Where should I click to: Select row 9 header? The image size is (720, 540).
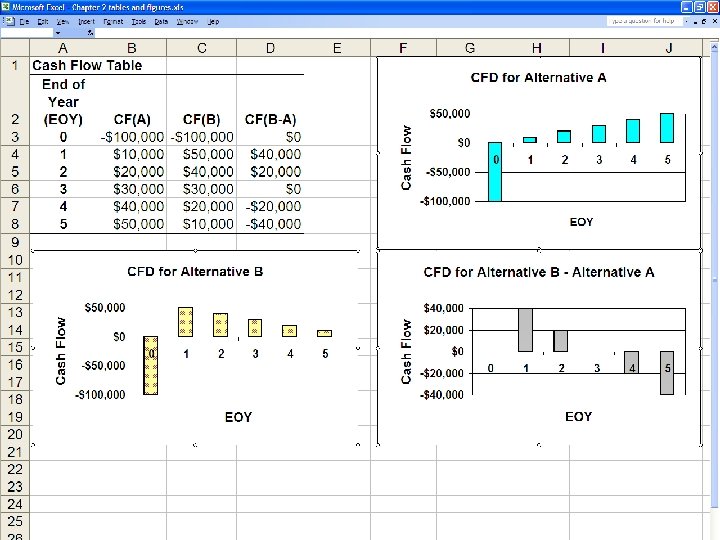coord(15,242)
